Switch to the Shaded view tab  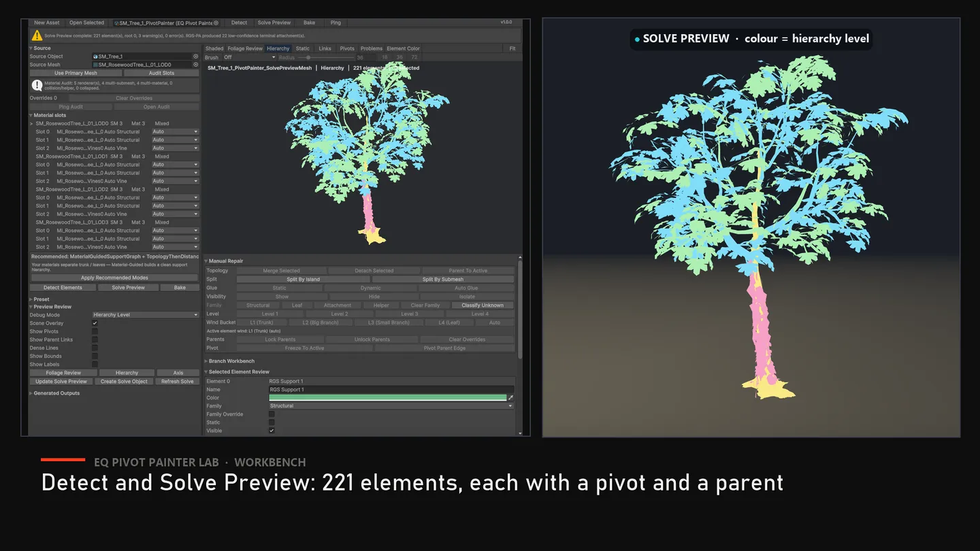click(x=214, y=48)
